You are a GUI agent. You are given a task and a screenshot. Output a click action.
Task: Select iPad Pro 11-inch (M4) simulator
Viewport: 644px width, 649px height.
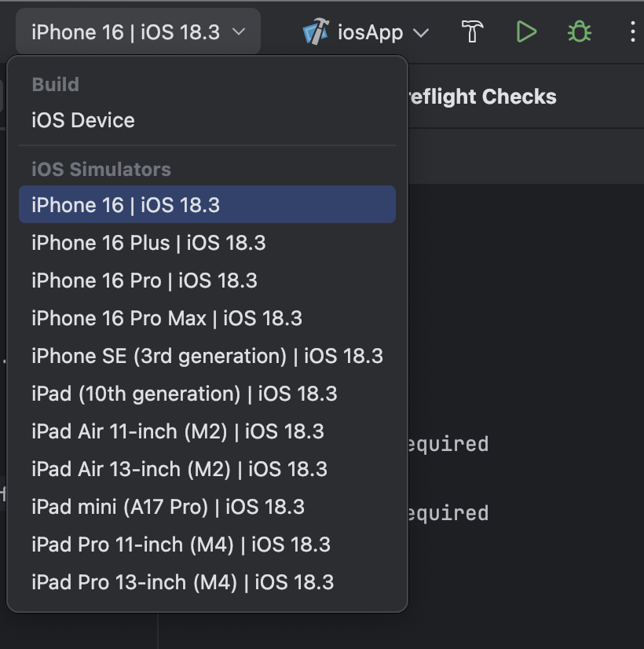(207, 544)
